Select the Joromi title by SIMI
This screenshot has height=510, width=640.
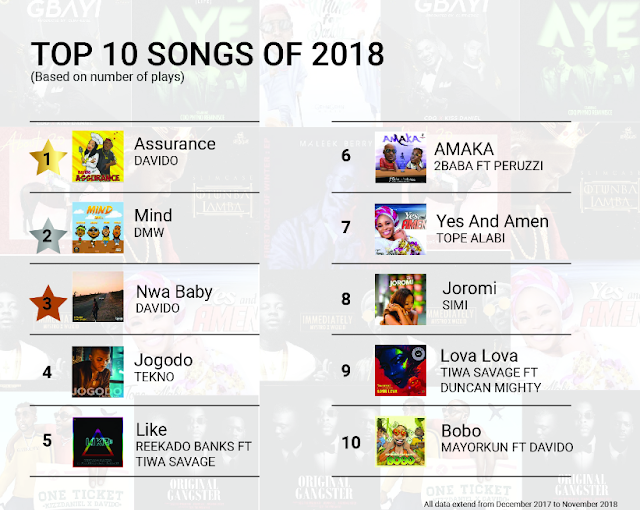tap(469, 288)
